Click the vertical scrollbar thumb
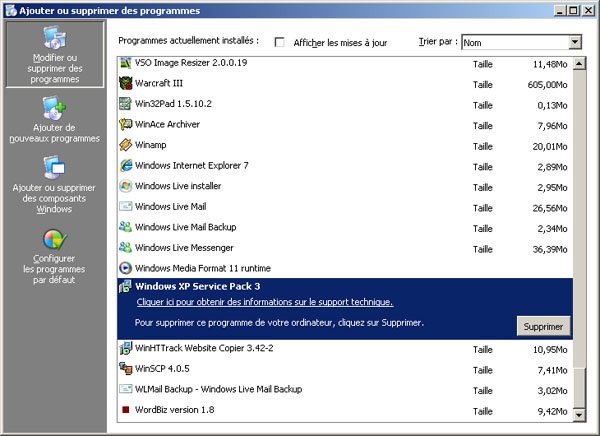Screen dimensions: 600x436 pyautogui.click(x=579, y=388)
